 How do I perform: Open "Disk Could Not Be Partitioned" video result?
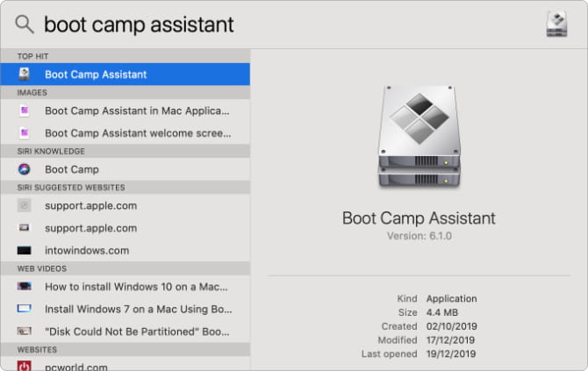coord(125,332)
